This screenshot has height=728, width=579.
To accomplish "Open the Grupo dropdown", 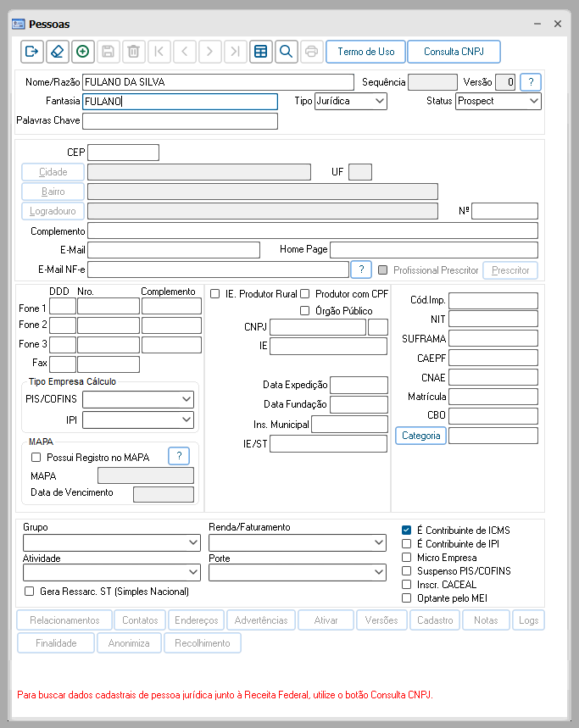I will [x=111, y=542].
